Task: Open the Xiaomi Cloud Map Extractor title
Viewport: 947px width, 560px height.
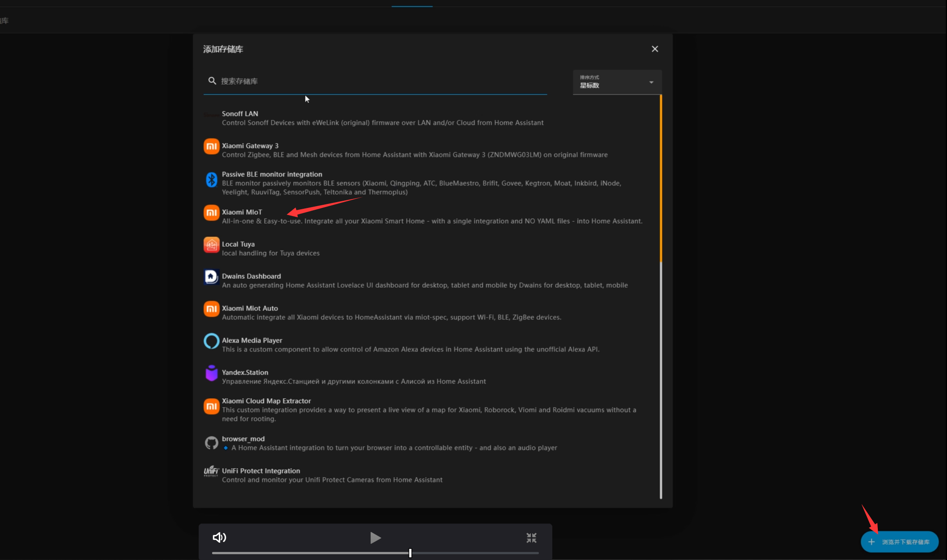Action: (267, 401)
